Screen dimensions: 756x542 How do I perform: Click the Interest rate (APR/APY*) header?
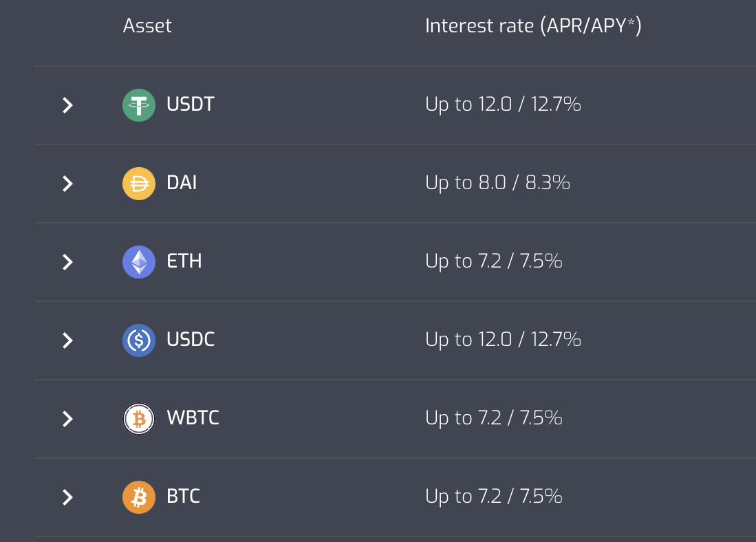tap(533, 25)
